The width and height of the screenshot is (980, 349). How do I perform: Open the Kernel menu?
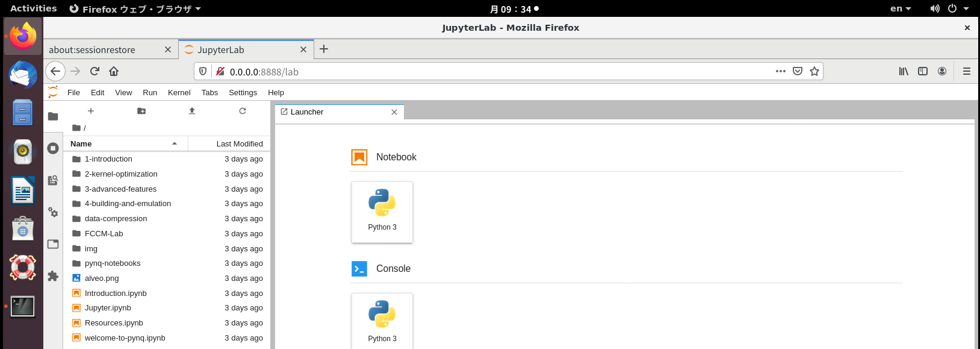tap(179, 92)
